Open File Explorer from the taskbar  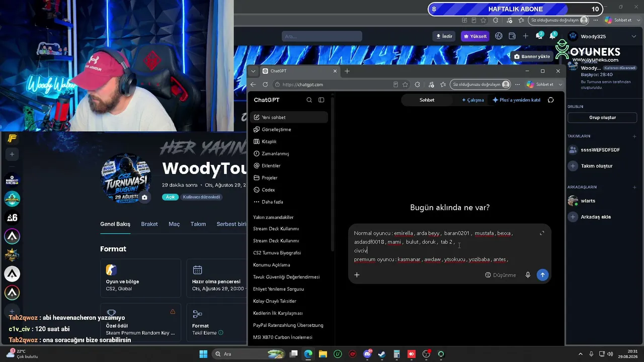323,354
